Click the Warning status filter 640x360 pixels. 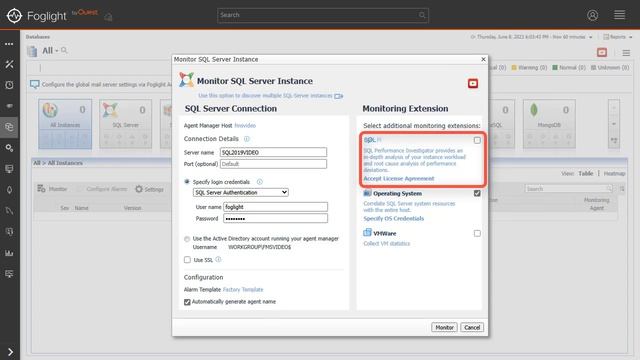click(529, 67)
